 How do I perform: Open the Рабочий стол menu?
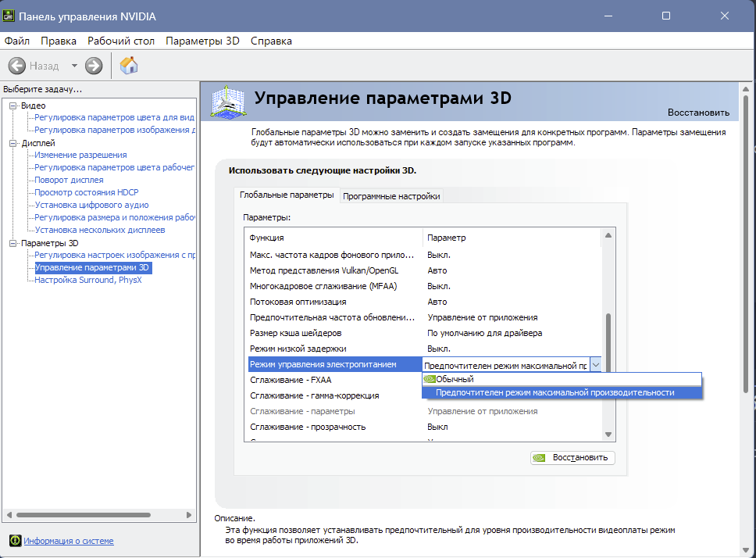pyautogui.click(x=121, y=41)
